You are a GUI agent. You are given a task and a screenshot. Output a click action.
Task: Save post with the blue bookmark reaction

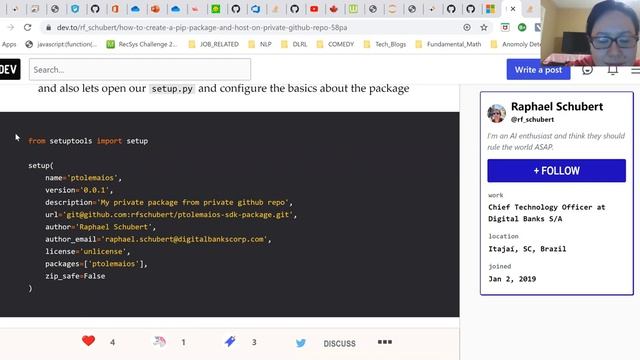[x=230, y=341]
